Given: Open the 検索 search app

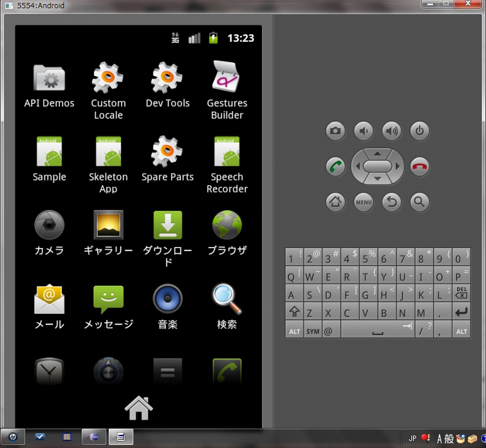Looking at the screenshot, I should [227, 307].
